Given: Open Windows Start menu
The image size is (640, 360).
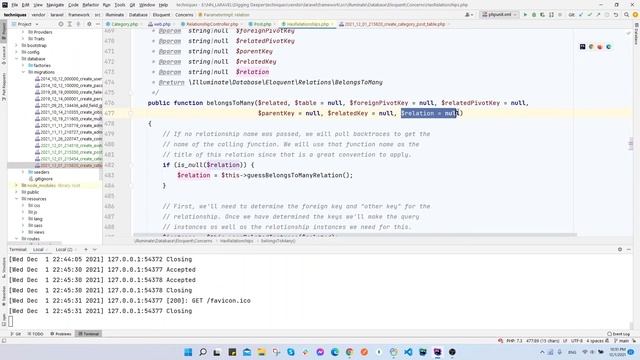Looking at the screenshot, I should (188, 352).
